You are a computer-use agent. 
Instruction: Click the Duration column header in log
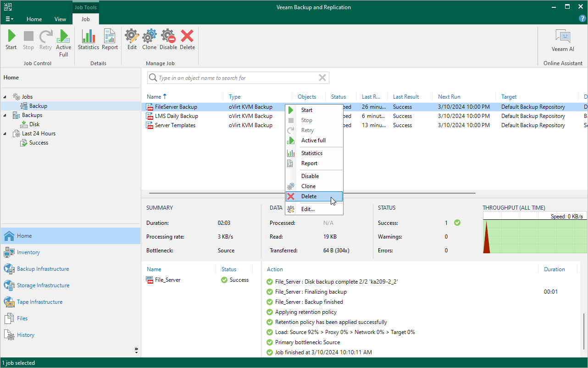pos(555,269)
